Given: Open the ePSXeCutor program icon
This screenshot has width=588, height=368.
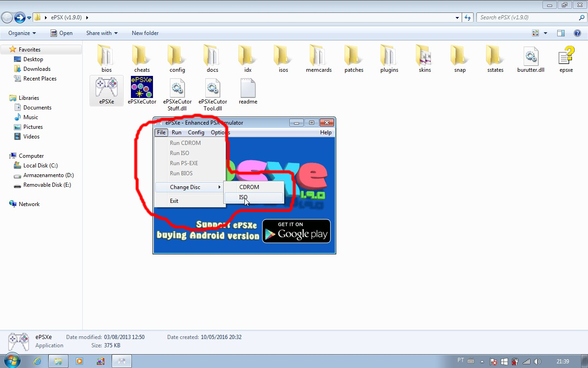Looking at the screenshot, I should pos(142,88).
